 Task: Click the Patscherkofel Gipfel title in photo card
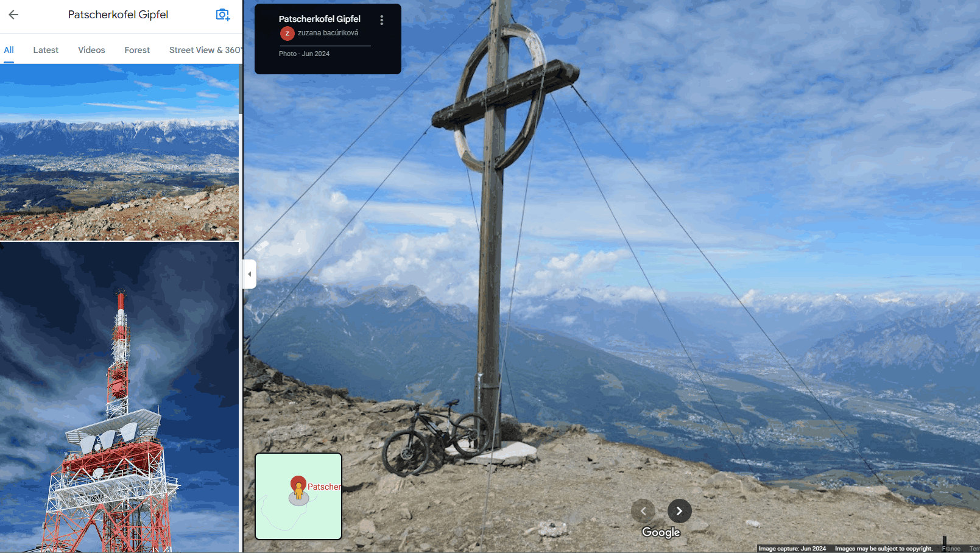320,19
